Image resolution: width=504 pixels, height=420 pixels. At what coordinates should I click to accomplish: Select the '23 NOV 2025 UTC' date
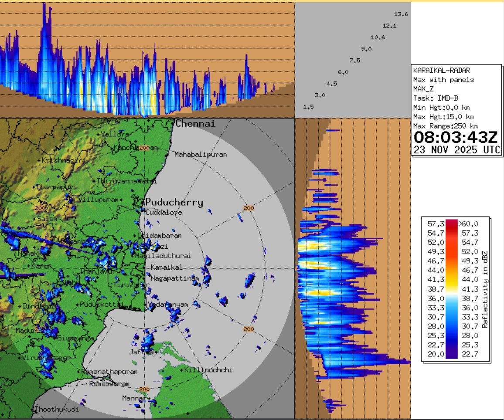click(x=457, y=149)
